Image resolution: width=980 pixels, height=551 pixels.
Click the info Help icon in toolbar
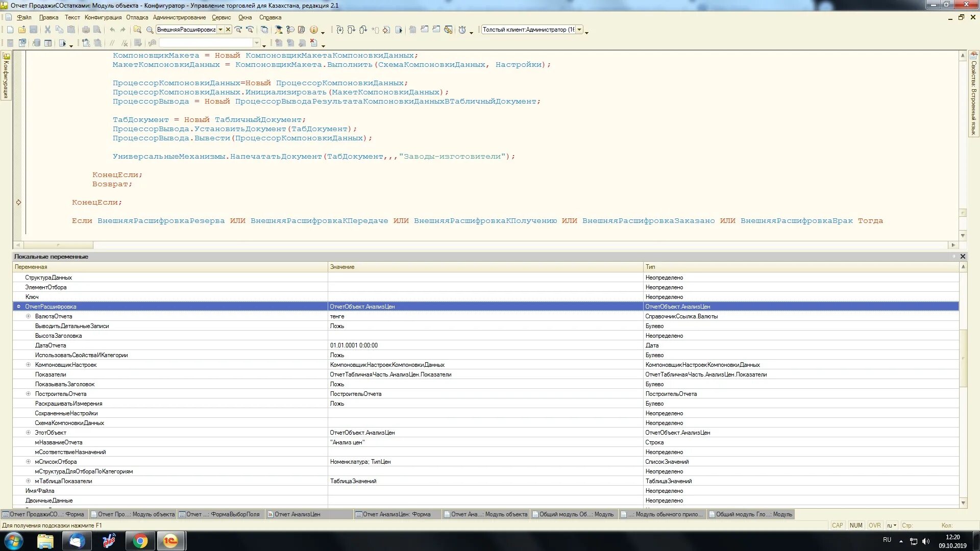click(314, 30)
